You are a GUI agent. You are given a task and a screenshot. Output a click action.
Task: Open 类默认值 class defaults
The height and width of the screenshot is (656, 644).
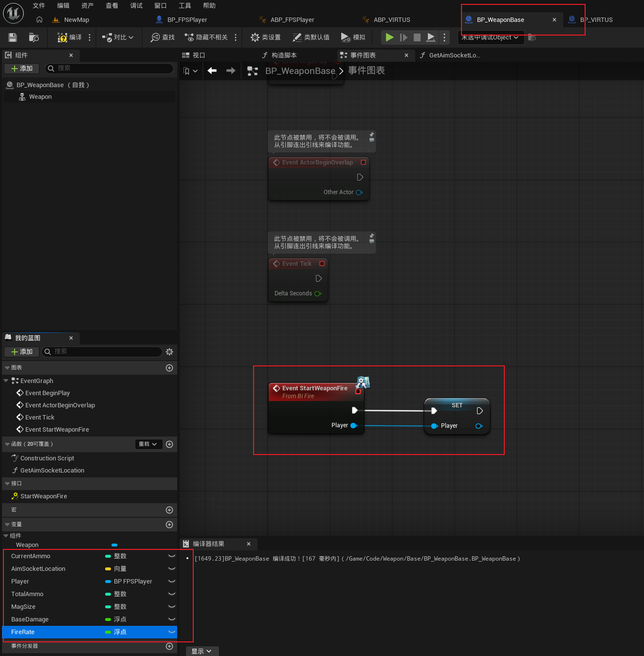coord(311,37)
